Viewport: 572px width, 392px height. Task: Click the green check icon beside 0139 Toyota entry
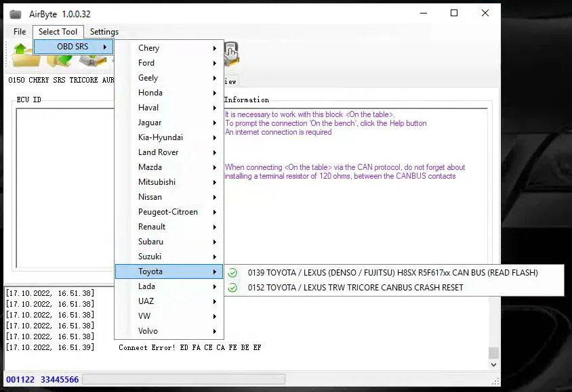(x=232, y=273)
